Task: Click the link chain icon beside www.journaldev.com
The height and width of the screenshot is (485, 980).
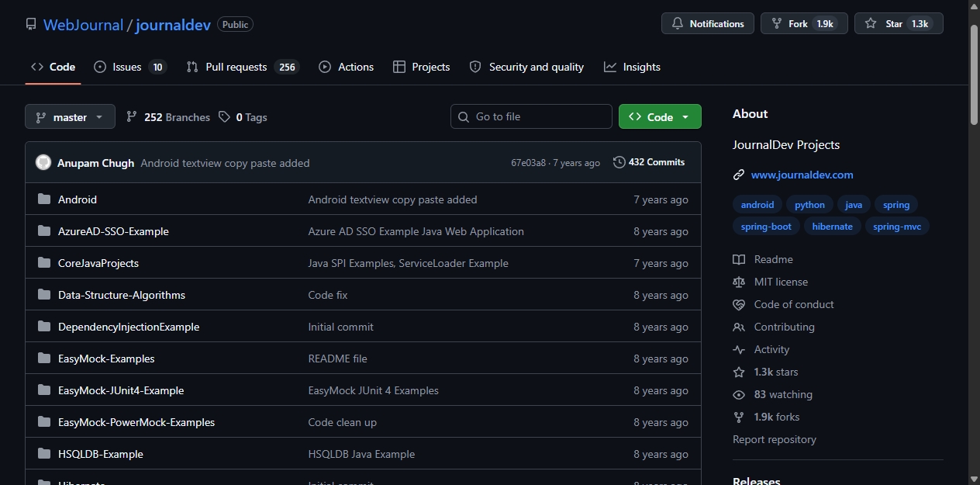Action: (x=739, y=175)
